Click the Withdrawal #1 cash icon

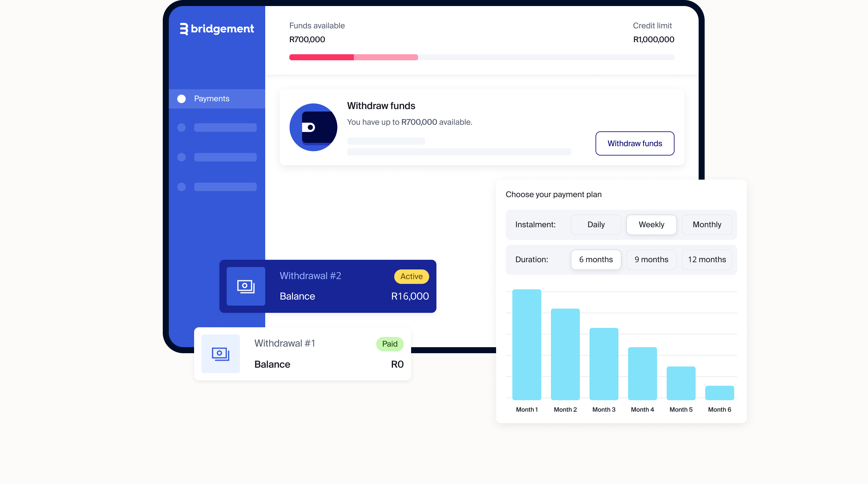[220, 354]
